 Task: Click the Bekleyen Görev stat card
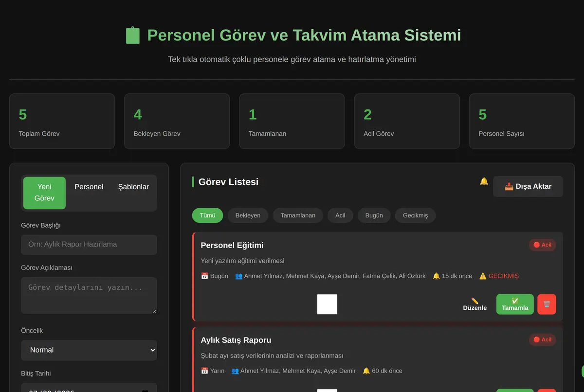tap(177, 121)
